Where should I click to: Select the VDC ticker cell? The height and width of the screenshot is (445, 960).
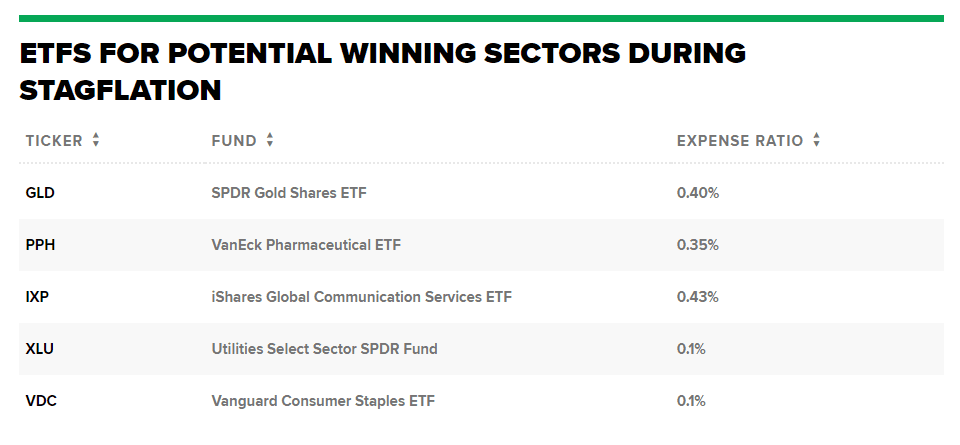point(40,401)
